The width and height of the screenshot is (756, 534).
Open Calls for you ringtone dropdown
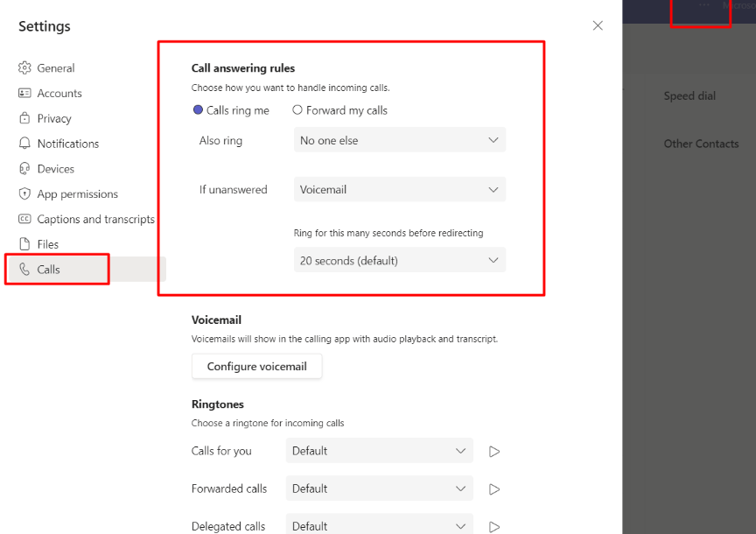[x=380, y=451]
